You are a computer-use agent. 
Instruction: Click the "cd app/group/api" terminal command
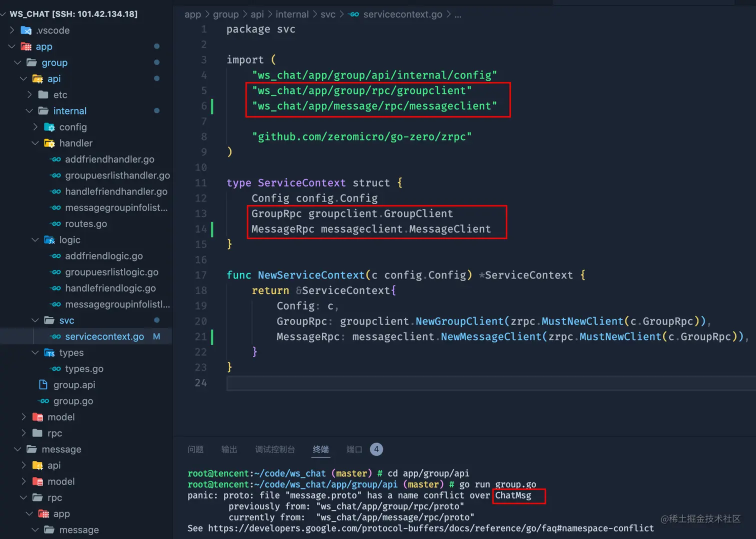point(428,473)
